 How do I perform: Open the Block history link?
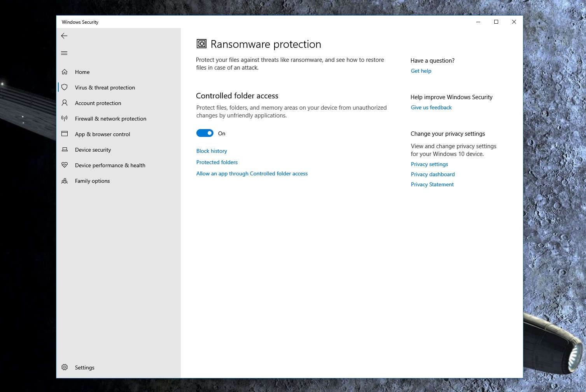click(x=212, y=151)
